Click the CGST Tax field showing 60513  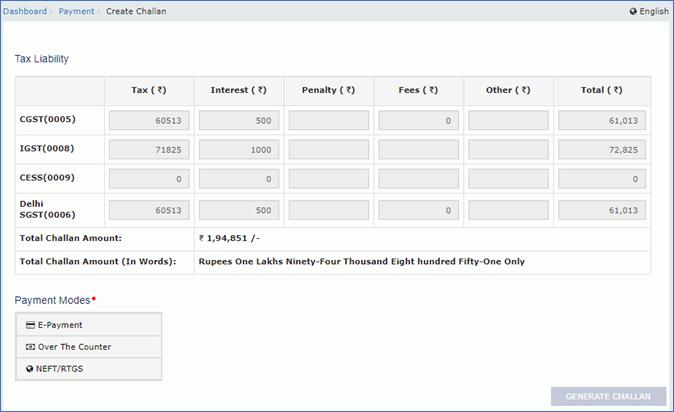(x=149, y=120)
